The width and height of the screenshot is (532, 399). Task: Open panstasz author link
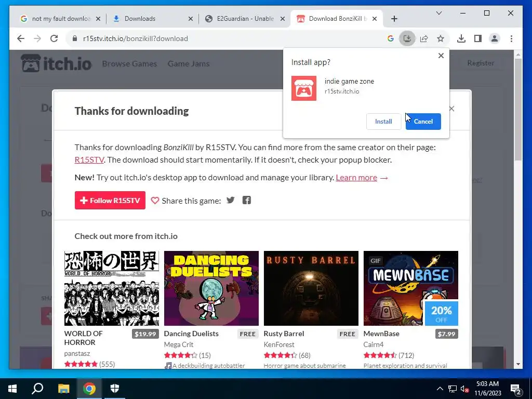point(77,353)
